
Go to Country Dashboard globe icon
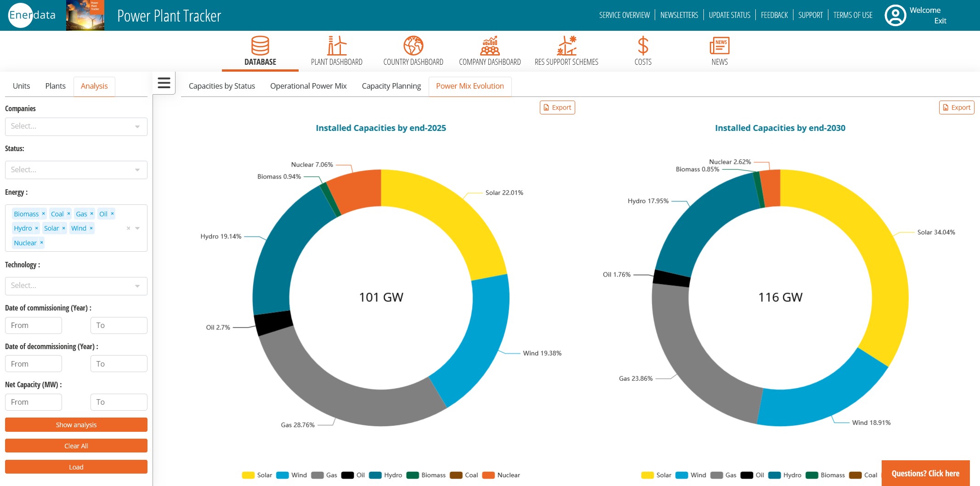413,46
